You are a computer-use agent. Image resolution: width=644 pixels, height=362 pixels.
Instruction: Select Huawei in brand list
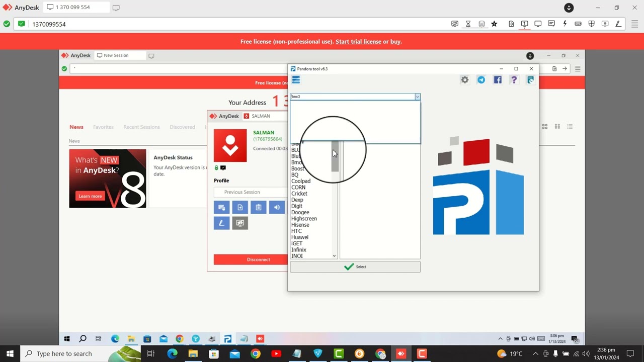point(300,237)
